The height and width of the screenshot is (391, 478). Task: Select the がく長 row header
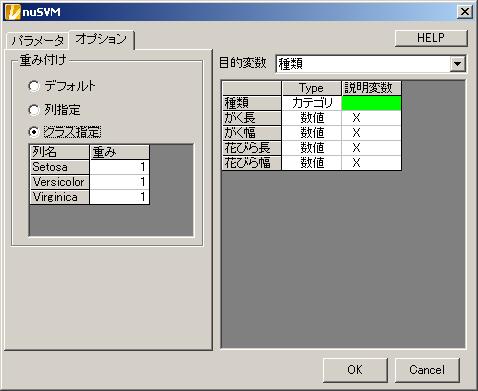(x=252, y=118)
